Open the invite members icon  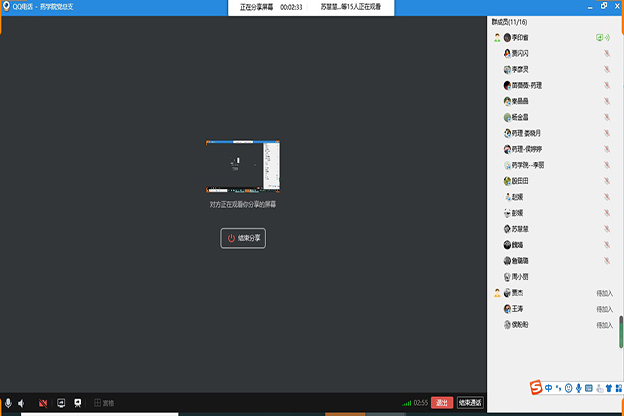(x=76, y=403)
